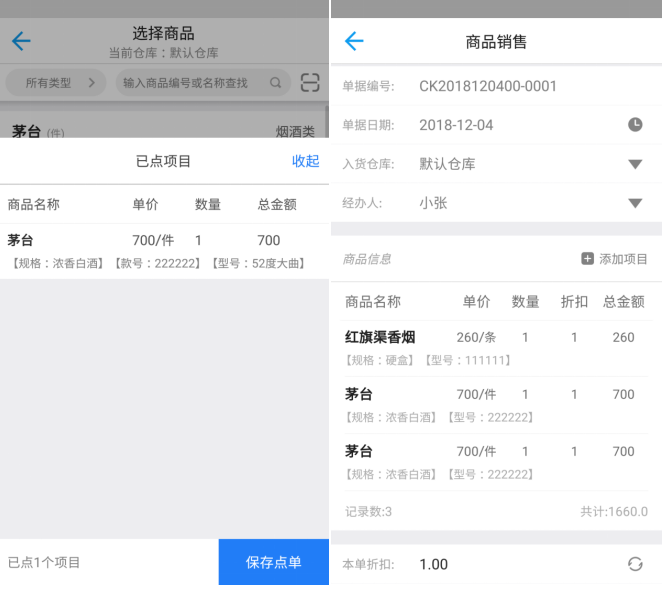The image size is (664, 595).
Task: Click the plus icon for 添加项目
Action: click(587, 259)
